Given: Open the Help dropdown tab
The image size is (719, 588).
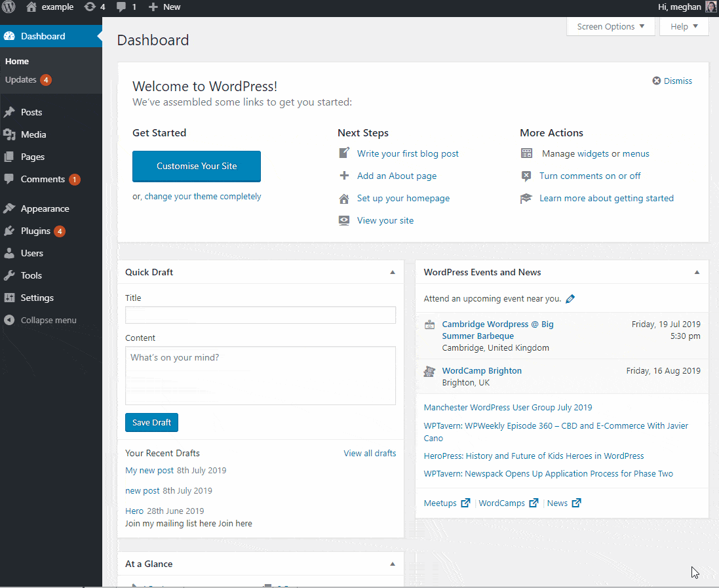Looking at the screenshot, I should point(684,27).
